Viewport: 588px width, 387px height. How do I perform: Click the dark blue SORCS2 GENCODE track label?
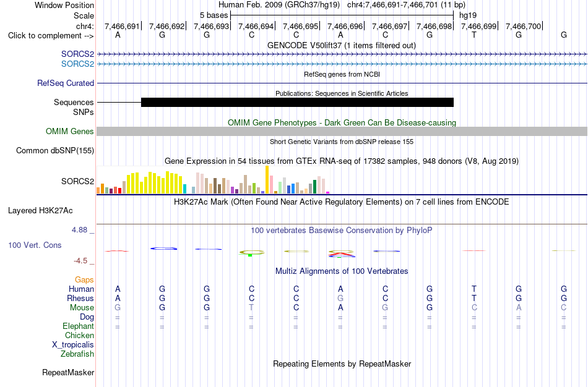click(x=77, y=54)
